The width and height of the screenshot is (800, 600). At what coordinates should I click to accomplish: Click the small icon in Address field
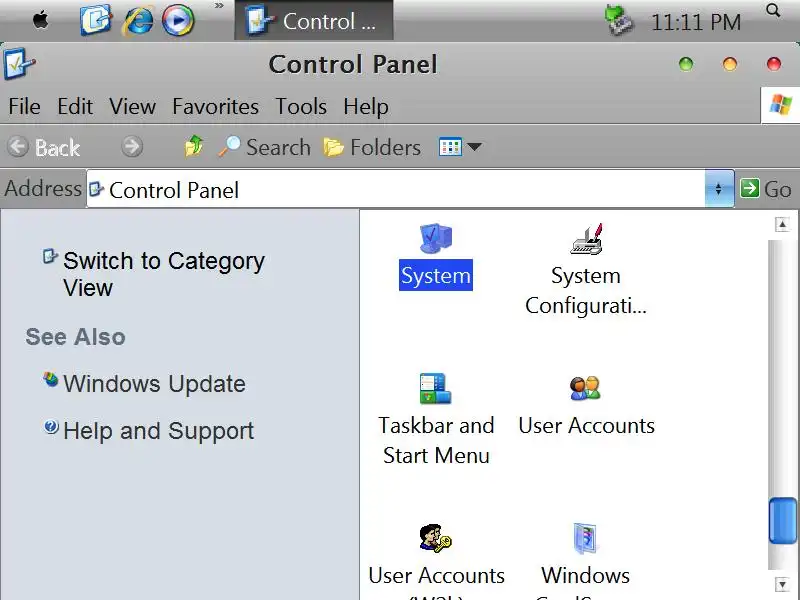(x=96, y=189)
